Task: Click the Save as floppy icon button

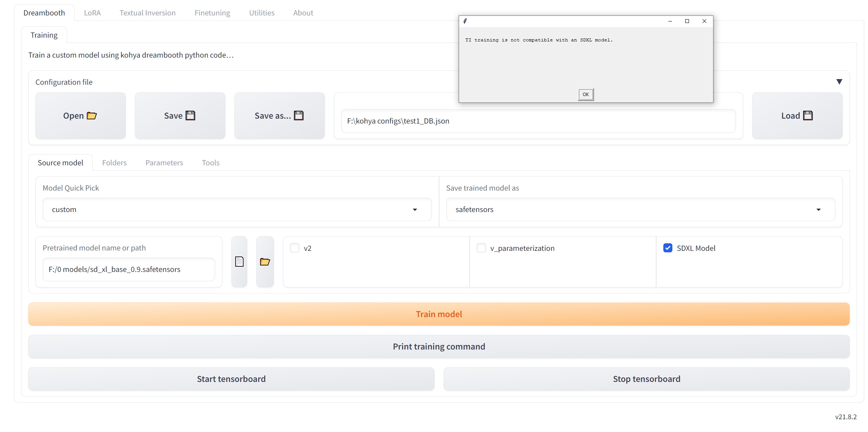Action: click(x=279, y=116)
